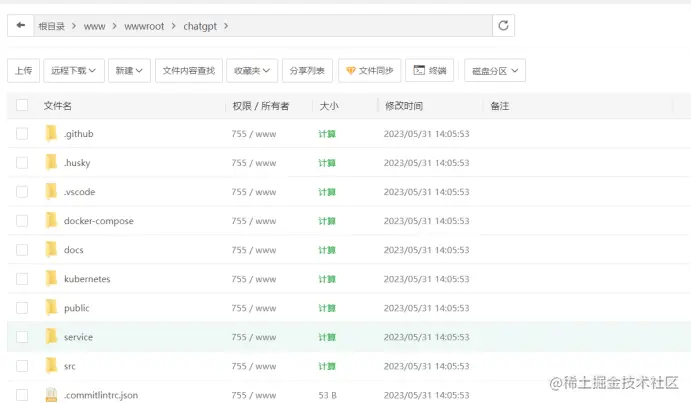
Task: Open the .commitlintrc.json file name
Action: click(101, 395)
